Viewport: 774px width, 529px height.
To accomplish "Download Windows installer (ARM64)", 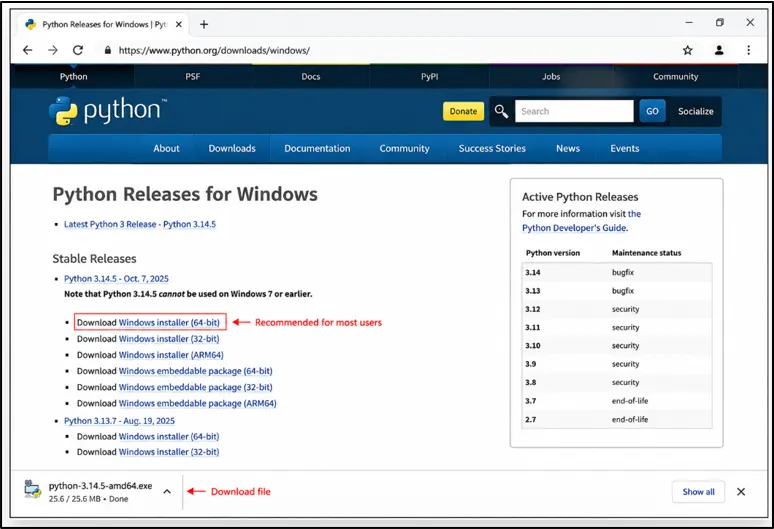I will click(171, 355).
